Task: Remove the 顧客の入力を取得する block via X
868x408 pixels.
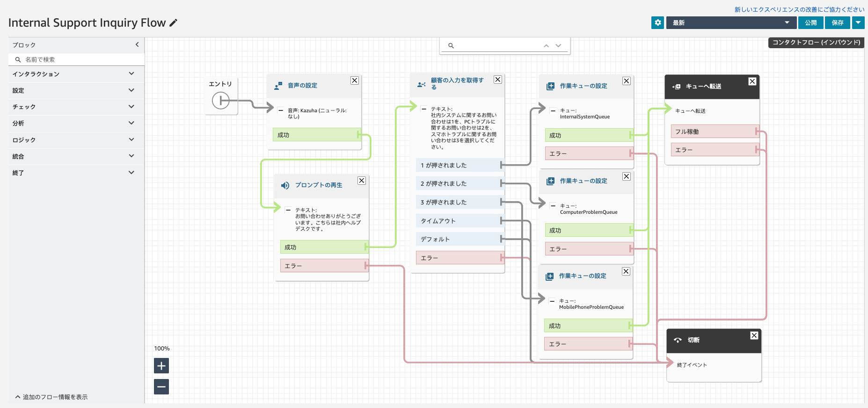Action: 498,80
